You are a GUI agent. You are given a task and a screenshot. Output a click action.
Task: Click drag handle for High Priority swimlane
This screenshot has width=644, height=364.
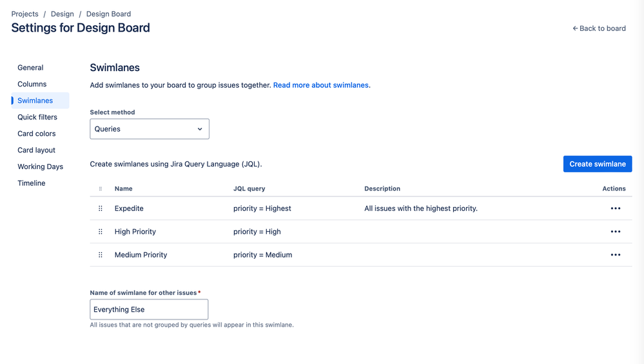101,232
